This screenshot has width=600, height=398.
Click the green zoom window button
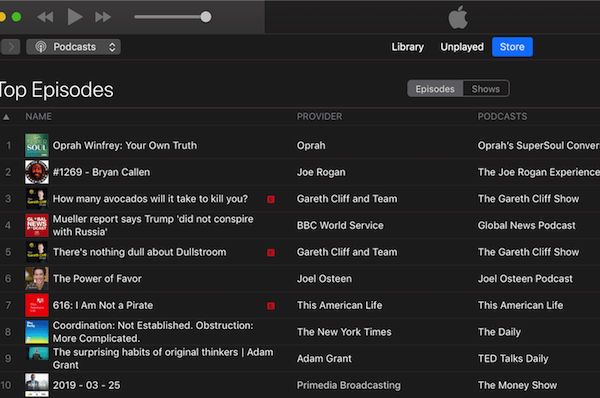(16, 17)
